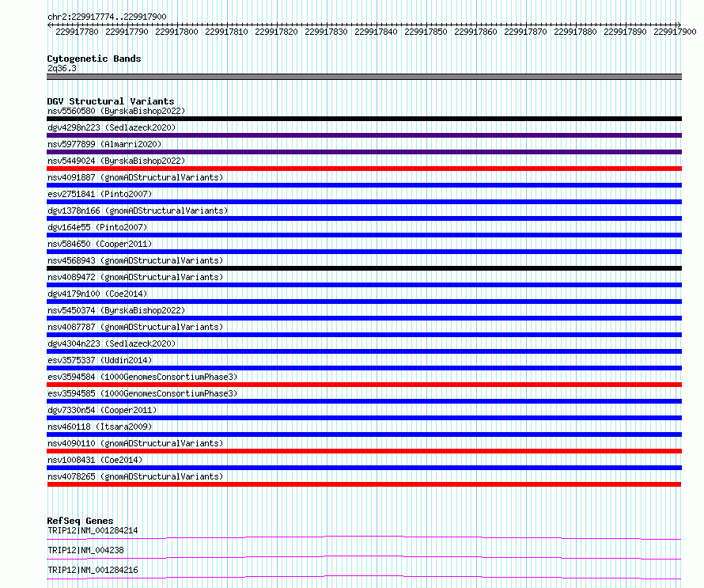This screenshot has width=704, height=588.
Task: Click the red bar under esv3594584
Action: [364, 385]
